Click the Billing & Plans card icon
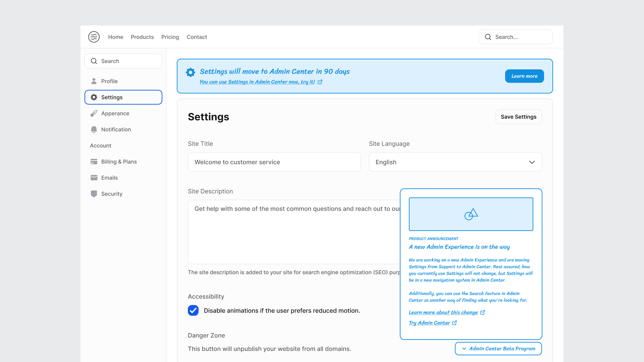644x362 pixels. 94,162
